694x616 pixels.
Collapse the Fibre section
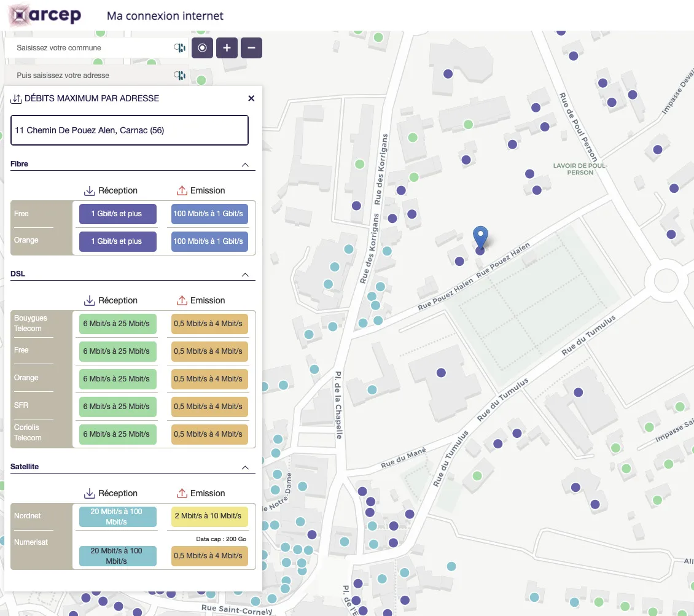[x=245, y=165]
